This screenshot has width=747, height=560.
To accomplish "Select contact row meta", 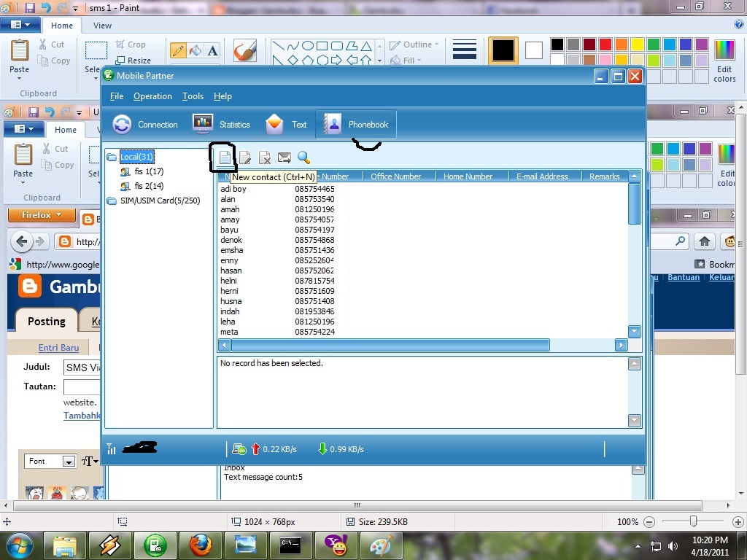I will 277,332.
